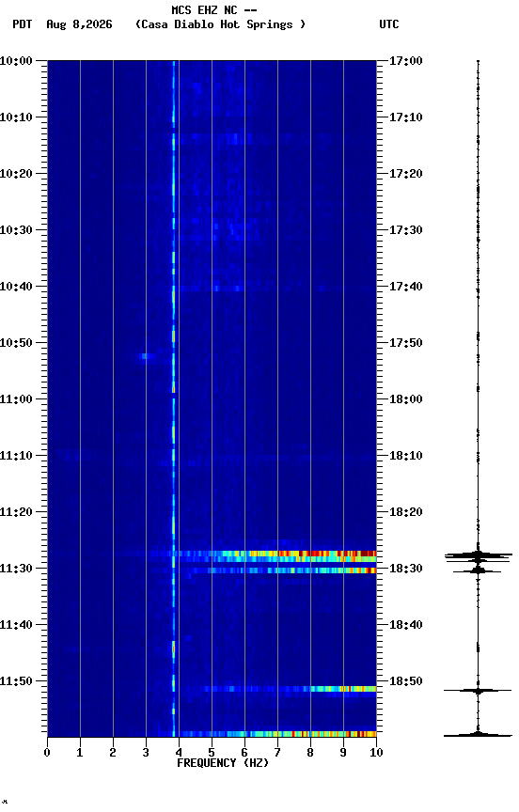Click the seismogram spike just after 18:30

click(478, 571)
